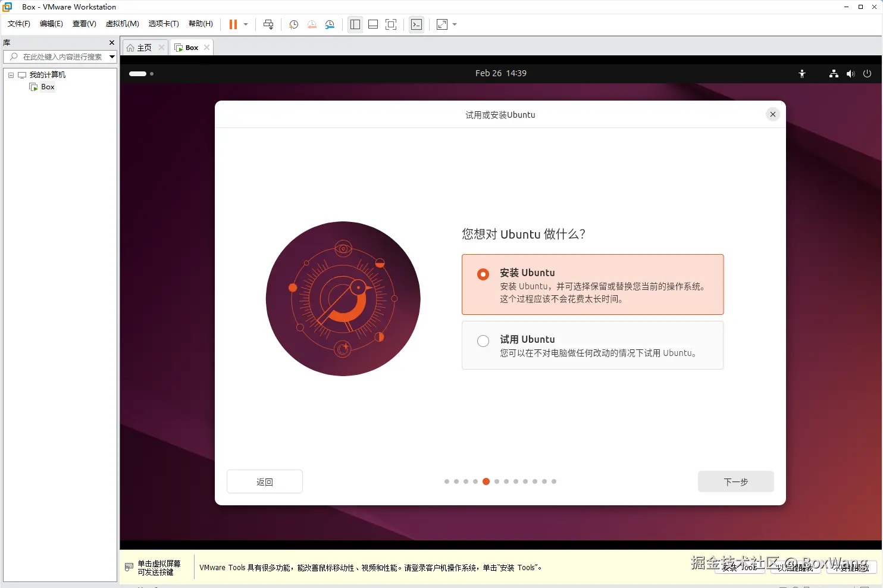Screen dimensions: 883x588
Task: Send Ctrl+Alt+Del to the guest
Action: point(268,24)
